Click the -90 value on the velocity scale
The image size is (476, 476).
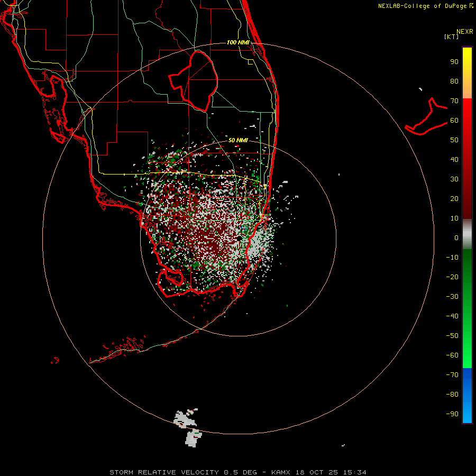452,414
